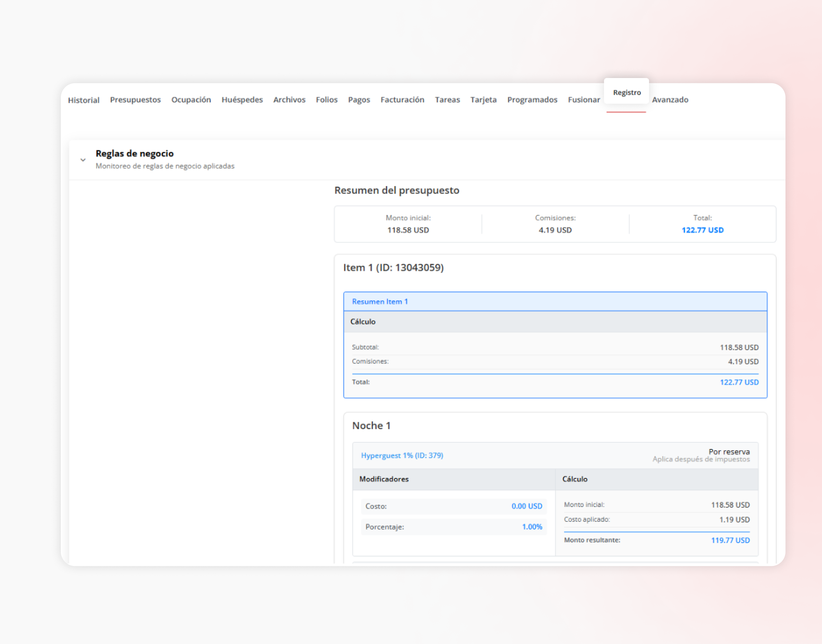This screenshot has height=644, width=822.
Task: Click the Resumen Item 1 header
Action: click(x=379, y=301)
